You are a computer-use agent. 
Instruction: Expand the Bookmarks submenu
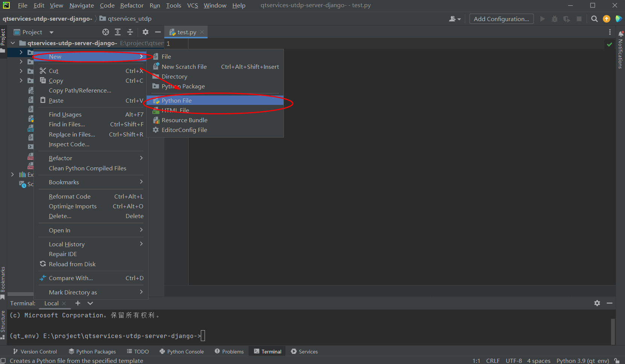point(91,182)
